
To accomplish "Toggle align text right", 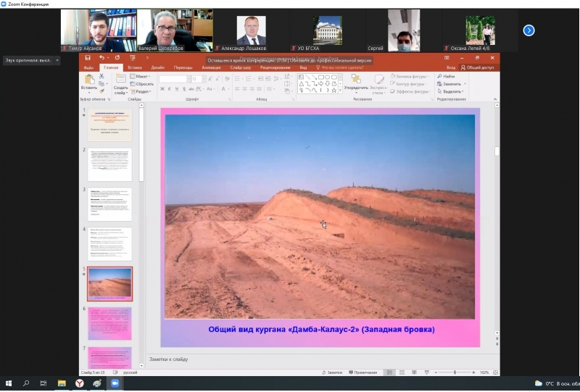I will [x=252, y=88].
